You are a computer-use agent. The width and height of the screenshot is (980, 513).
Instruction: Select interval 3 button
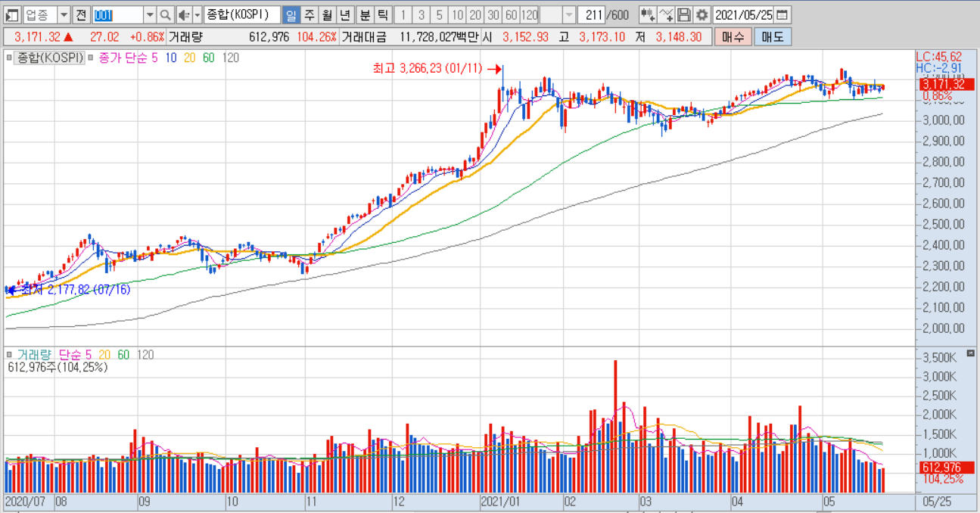coord(422,14)
